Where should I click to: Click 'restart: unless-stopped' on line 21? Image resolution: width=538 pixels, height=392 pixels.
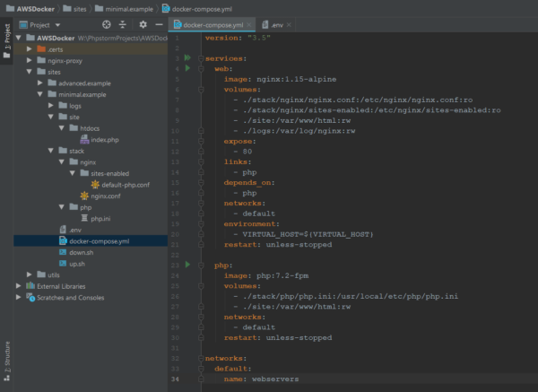pyautogui.click(x=278, y=245)
